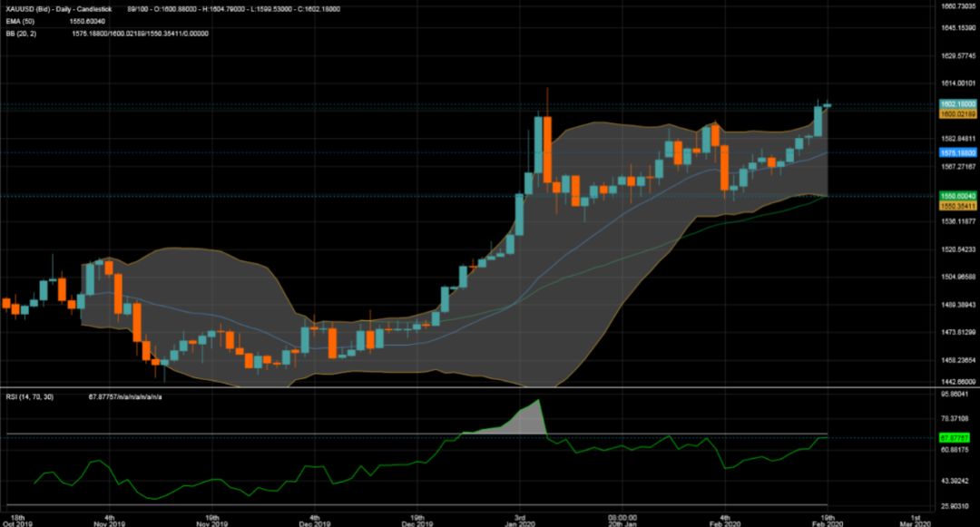Select the RSI (14, 70, 30) indicator label
Viewport: 980px width, 527px height.
pyautogui.click(x=29, y=397)
